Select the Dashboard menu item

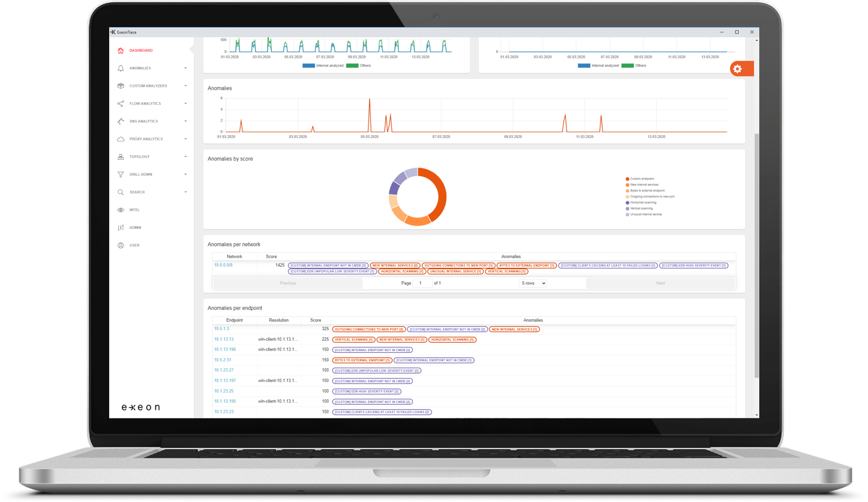point(141,50)
